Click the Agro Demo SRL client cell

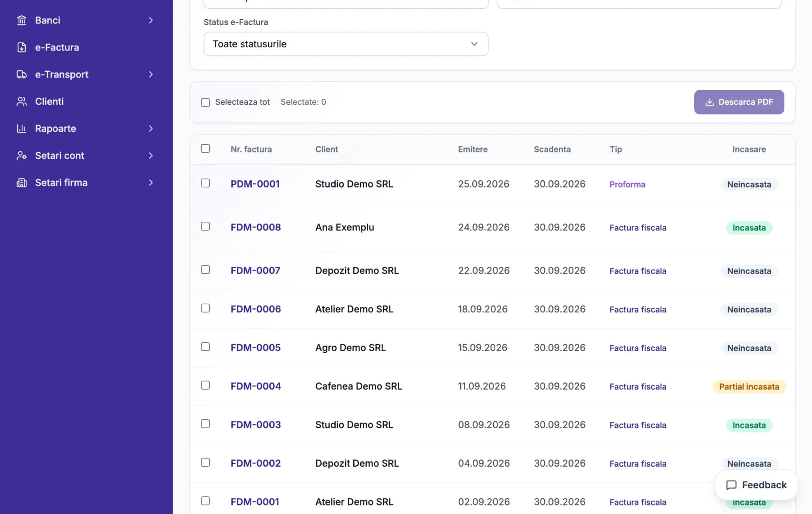coord(351,348)
